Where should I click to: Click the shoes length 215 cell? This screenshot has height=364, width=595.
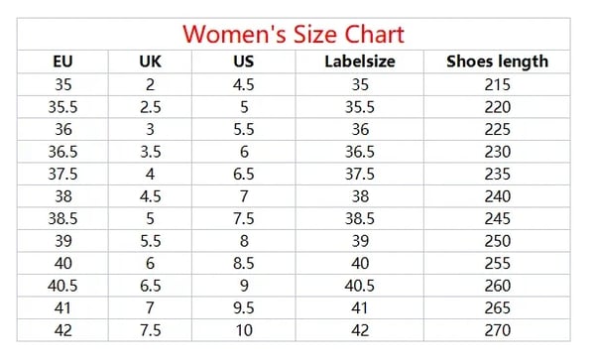pyautogui.click(x=497, y=84)
